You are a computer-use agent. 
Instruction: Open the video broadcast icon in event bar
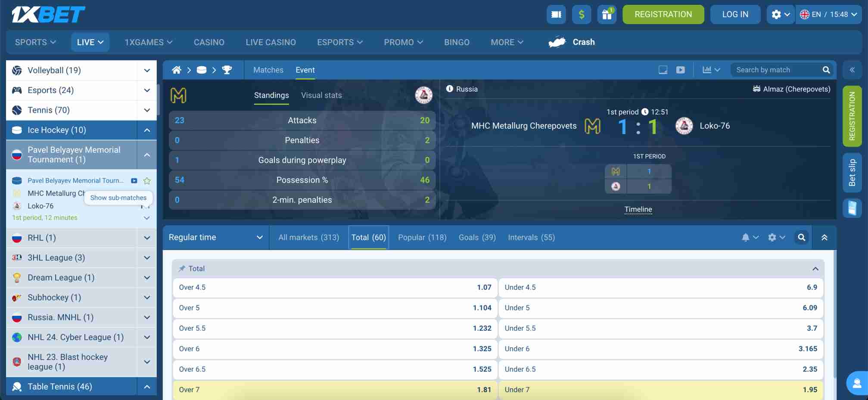tap(681, 70)
